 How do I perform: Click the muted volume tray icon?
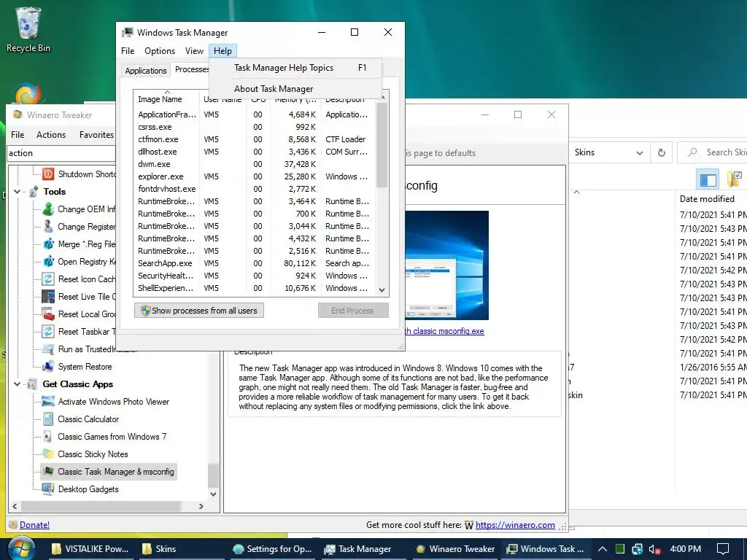(x=654, y=549)
